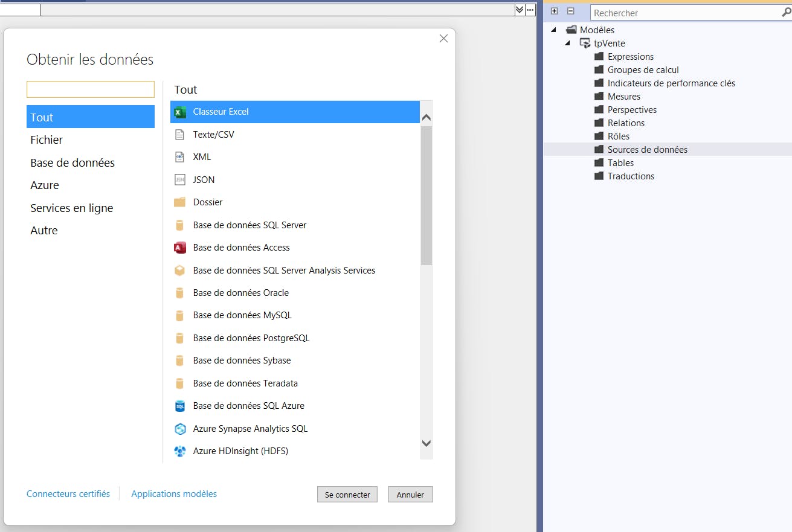Select the Perspectives tree item
The width and height of the screenshot is (792, 532).
[x=632, y=109]
